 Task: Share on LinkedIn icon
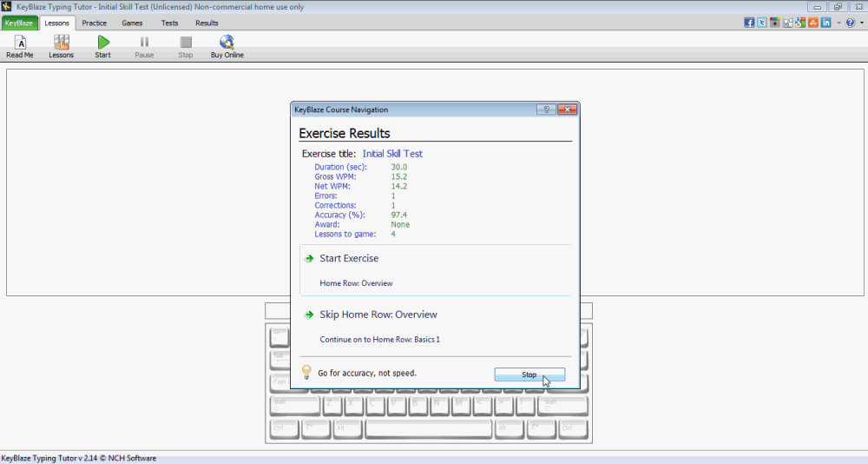(x=825, y=23)
